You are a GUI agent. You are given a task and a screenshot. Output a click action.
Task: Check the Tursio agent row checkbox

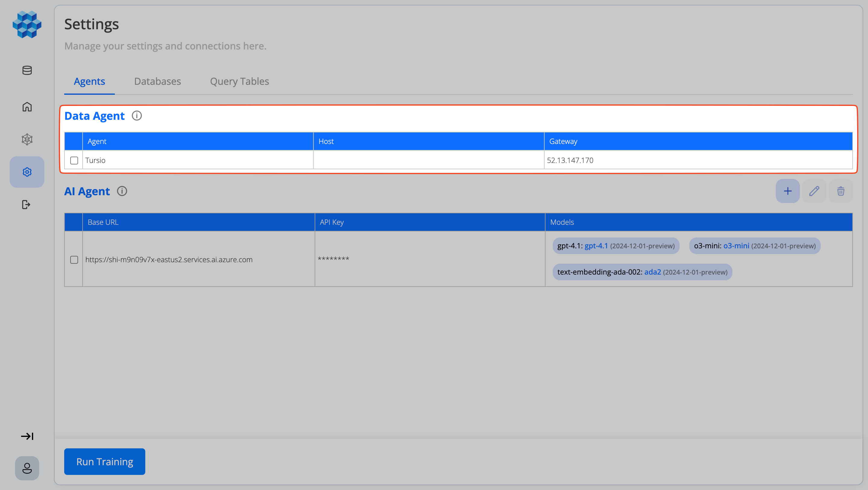click(x=74, y=161)
